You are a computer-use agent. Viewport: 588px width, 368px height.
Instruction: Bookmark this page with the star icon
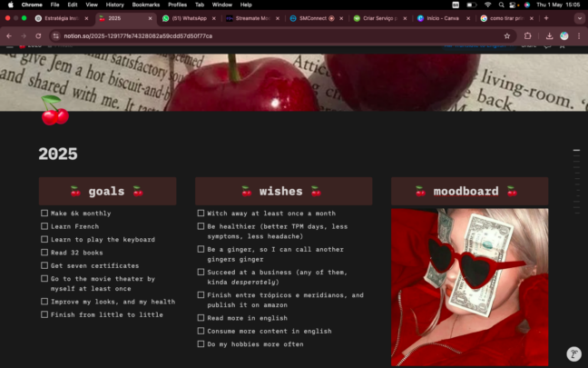point(507,36)
